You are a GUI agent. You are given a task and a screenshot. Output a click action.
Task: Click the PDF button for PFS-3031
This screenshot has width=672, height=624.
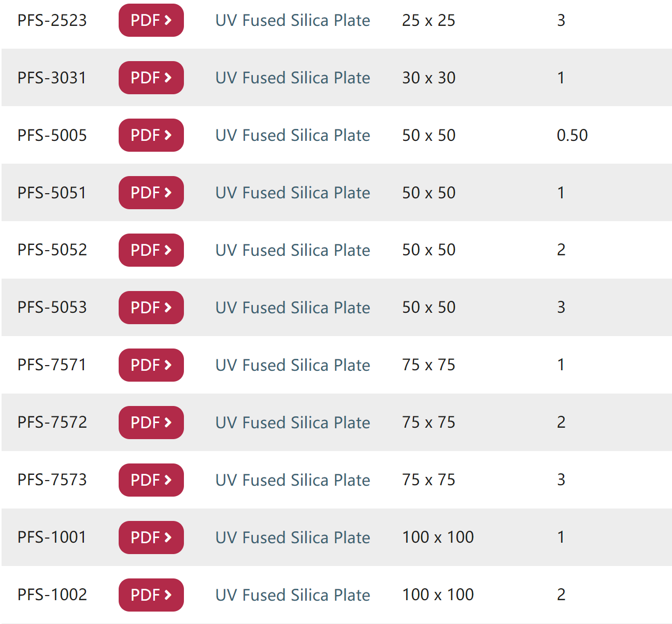[x=151, y=78]
